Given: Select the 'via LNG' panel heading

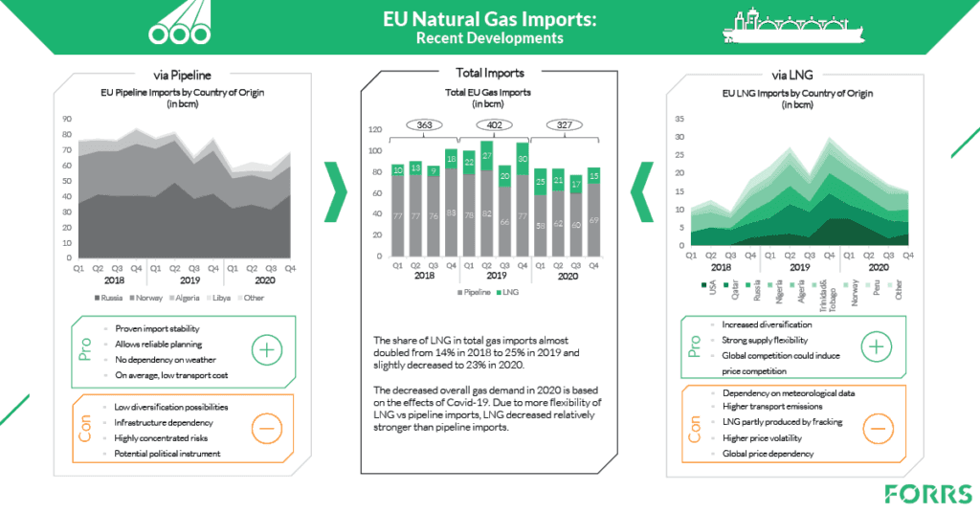Looking at the screenshot, I should 798,73.
